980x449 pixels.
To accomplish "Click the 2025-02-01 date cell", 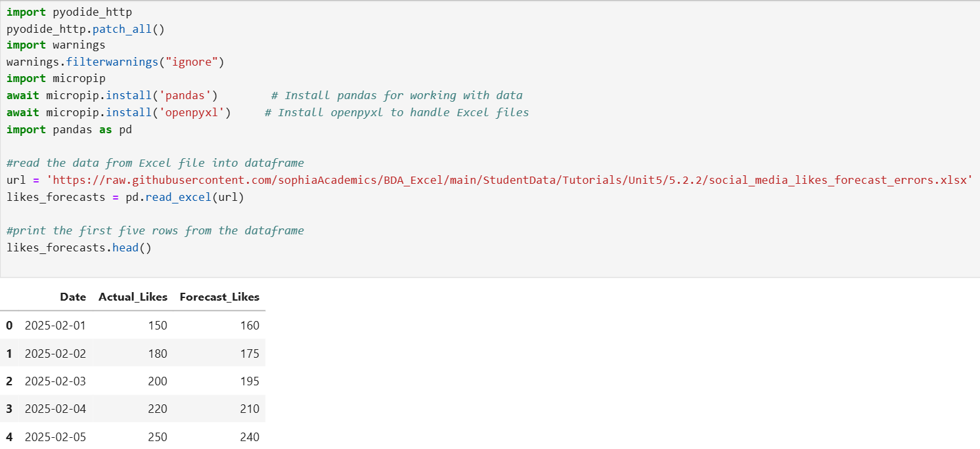I will coord(55,326).
